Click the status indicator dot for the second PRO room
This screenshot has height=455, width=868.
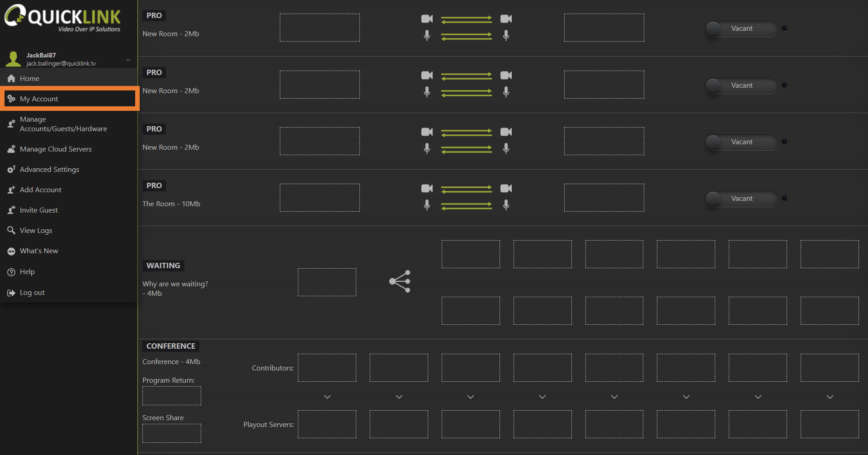coord(784,85)
